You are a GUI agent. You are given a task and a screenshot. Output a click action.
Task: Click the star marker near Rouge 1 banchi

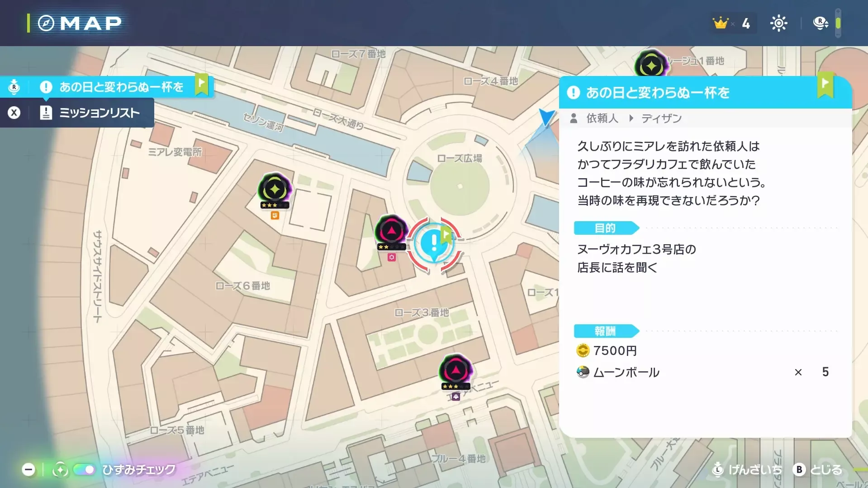(x=651, y=64)
